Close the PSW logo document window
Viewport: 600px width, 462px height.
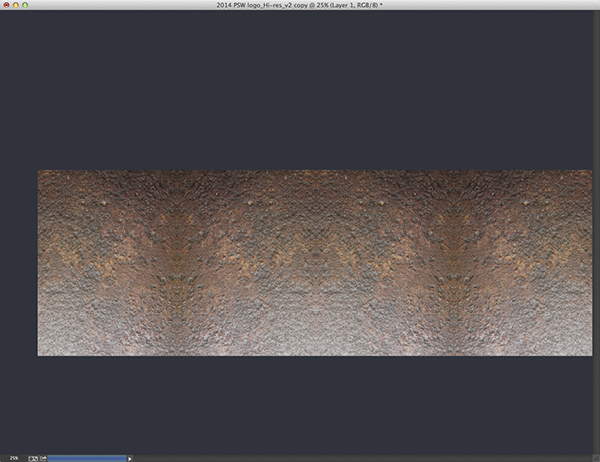7,5
